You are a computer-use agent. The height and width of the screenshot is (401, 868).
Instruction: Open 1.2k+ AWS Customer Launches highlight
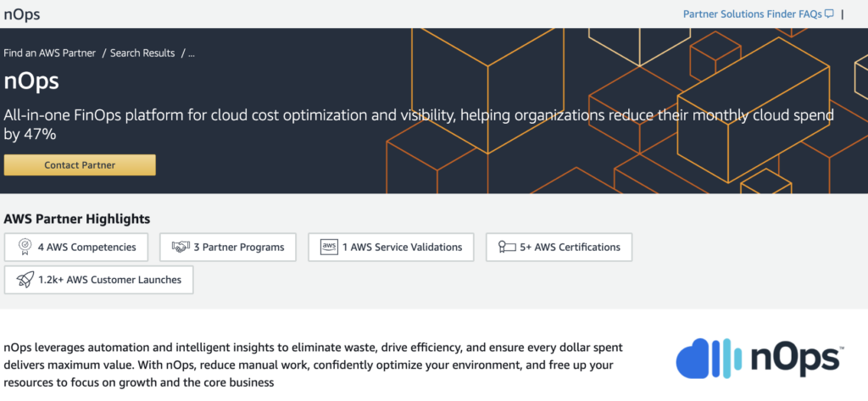pos(109,280)
